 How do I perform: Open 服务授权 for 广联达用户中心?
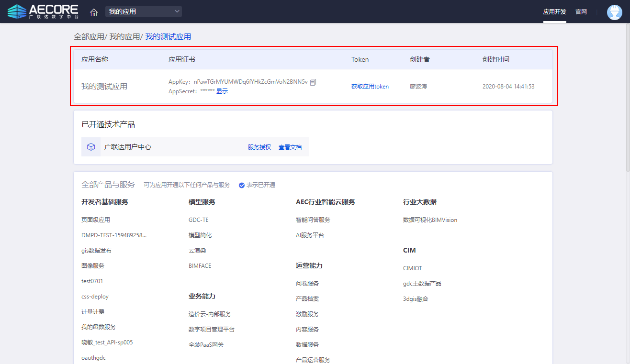[259, 147]
